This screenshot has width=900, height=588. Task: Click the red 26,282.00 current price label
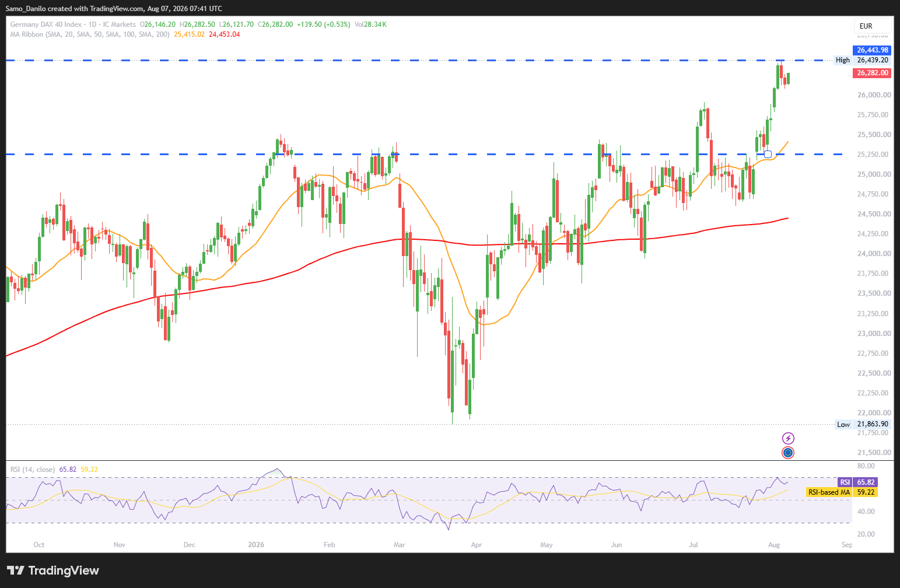[x=873, y=73]
